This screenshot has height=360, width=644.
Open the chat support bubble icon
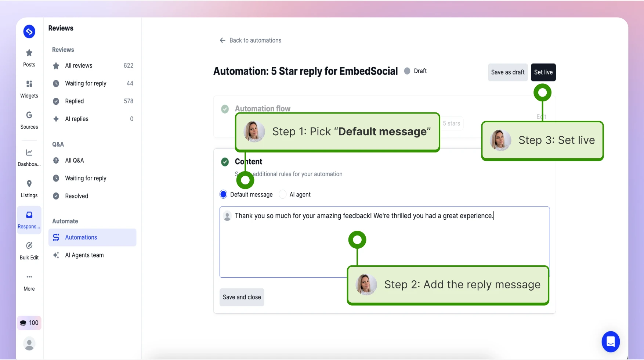pyautogui.click(x=611, y=342)
